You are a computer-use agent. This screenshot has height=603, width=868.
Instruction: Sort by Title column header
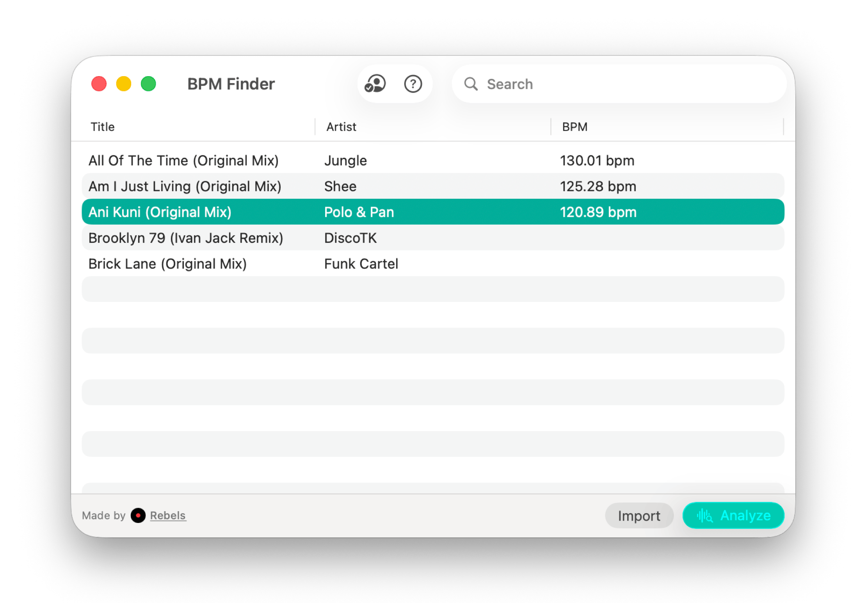(x=103, y=127)
